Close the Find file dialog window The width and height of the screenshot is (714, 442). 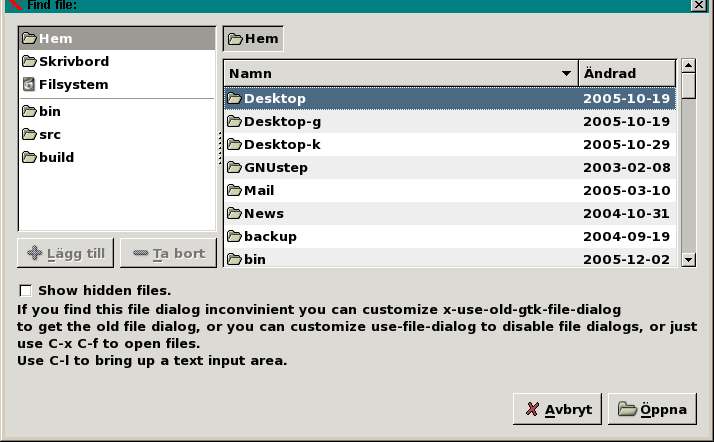699,5
